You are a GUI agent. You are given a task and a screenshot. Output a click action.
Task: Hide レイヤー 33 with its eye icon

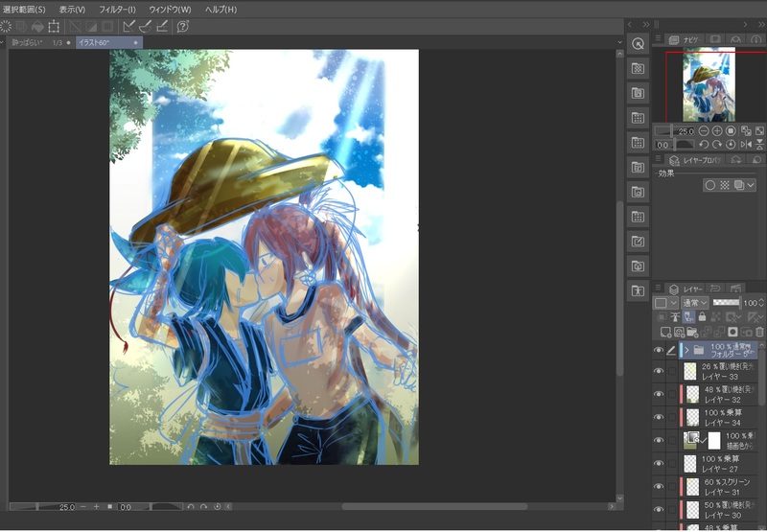click(659, 371)
